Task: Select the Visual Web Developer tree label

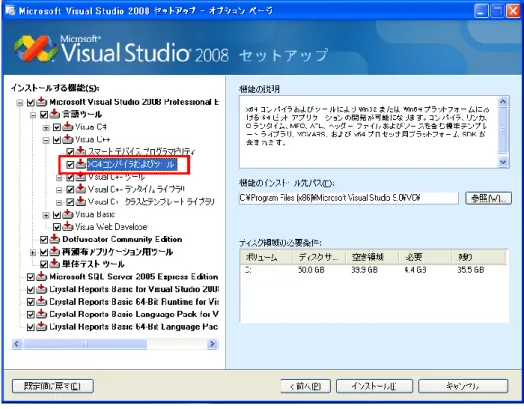Action: pyautogui.click(x=111, y=227)
